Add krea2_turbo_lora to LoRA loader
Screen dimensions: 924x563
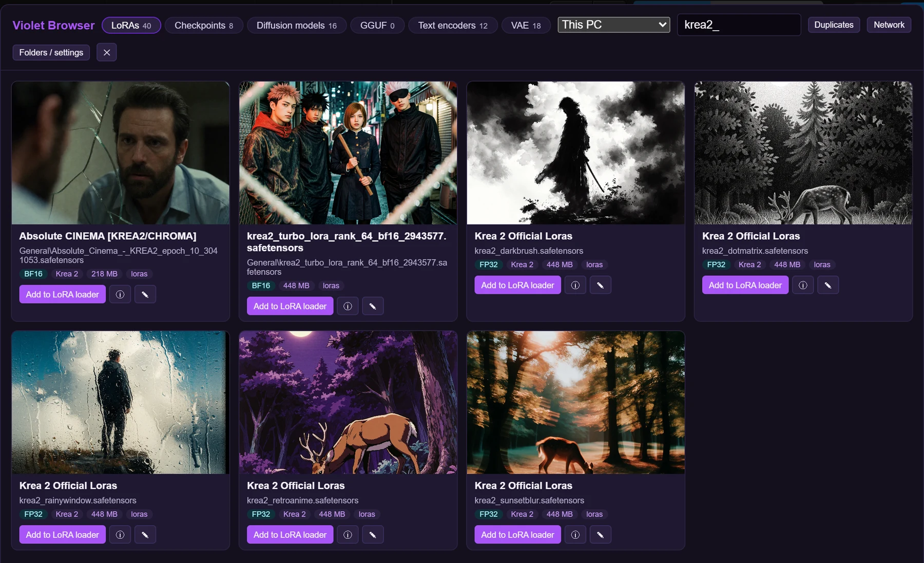pyautogui.click(x=290, y=306)
